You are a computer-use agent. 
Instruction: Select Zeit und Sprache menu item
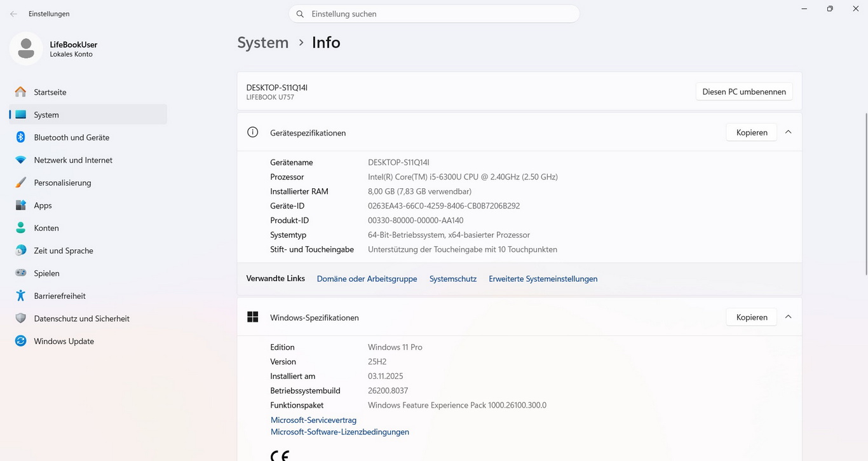pos(64,251)
